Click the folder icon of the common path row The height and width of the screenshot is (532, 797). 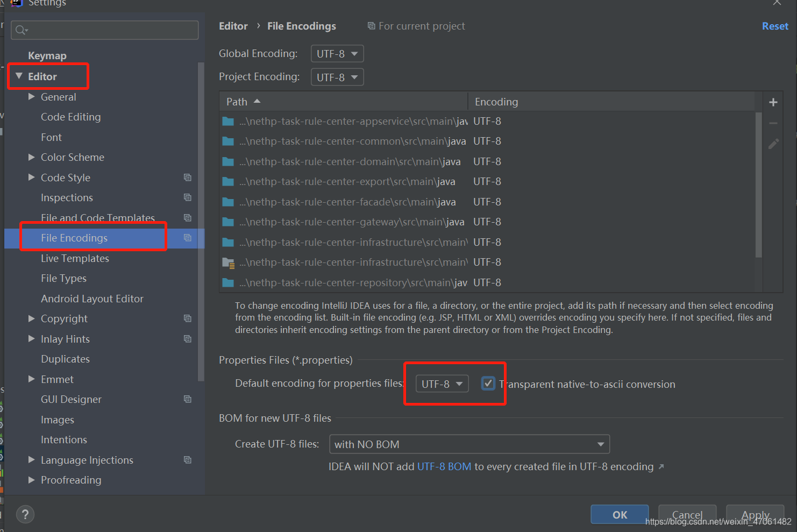[x=228, y=141]
